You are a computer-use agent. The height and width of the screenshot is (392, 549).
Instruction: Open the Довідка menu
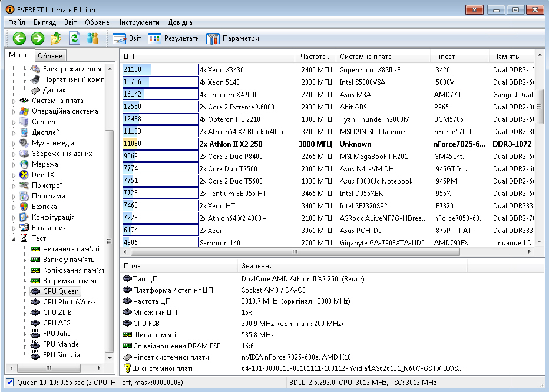180,22
